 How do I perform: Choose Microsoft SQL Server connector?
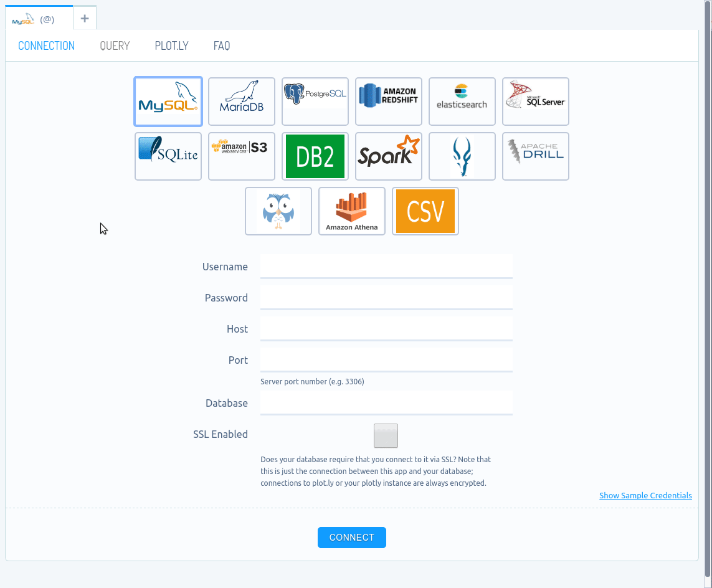(535, 102)
